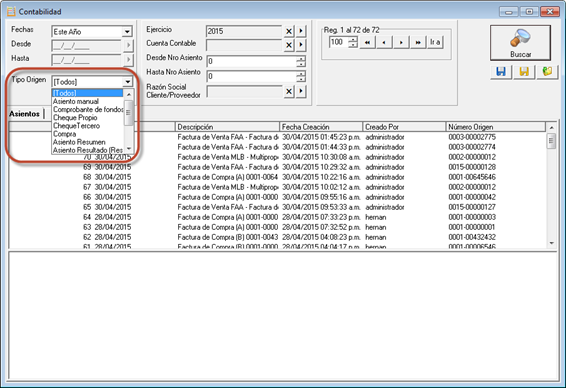Click the blue floppy disk save icon

(501, 71)
